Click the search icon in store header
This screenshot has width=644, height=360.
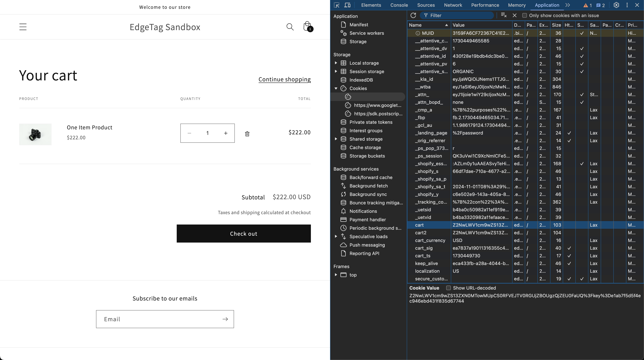(290, 27)
